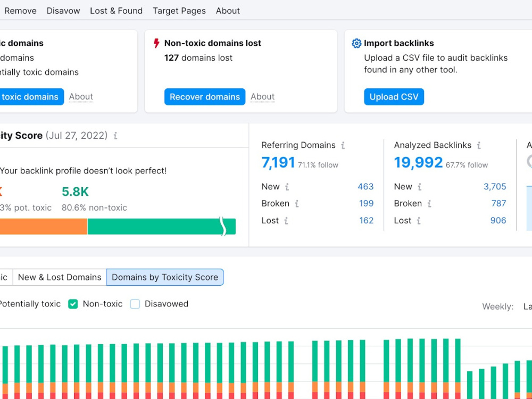Info icon next to Referring Domains Broken
Image resolution: width=532 pixels, height=399 pixels.
(297, 204)
